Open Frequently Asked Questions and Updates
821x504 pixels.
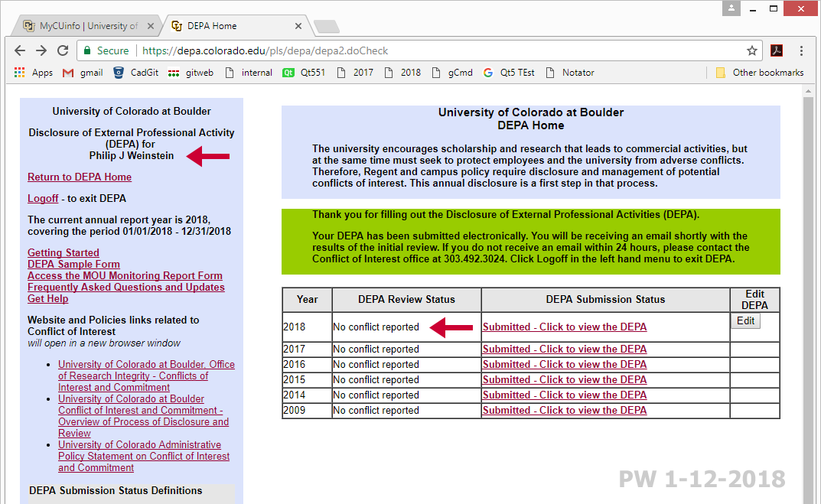point(126,288)
